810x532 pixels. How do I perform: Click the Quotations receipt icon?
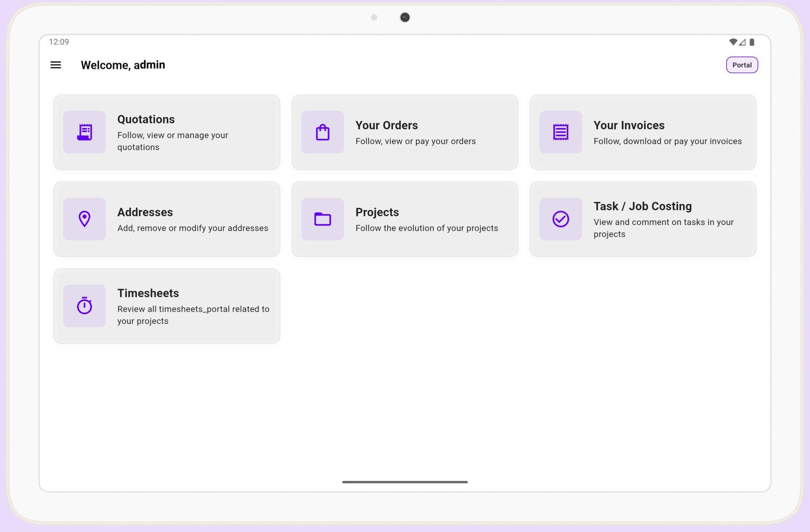84,132
